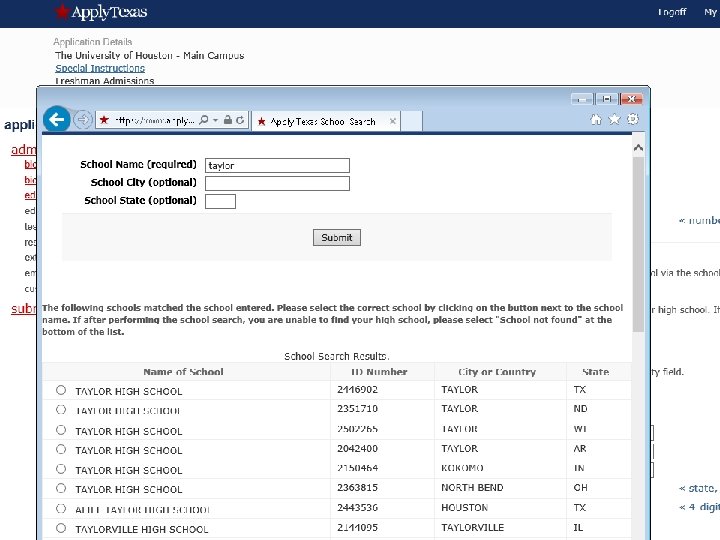Click the browser back arrow button
The height and width of the screenshot is (540, 720).
tap(56, 120)
